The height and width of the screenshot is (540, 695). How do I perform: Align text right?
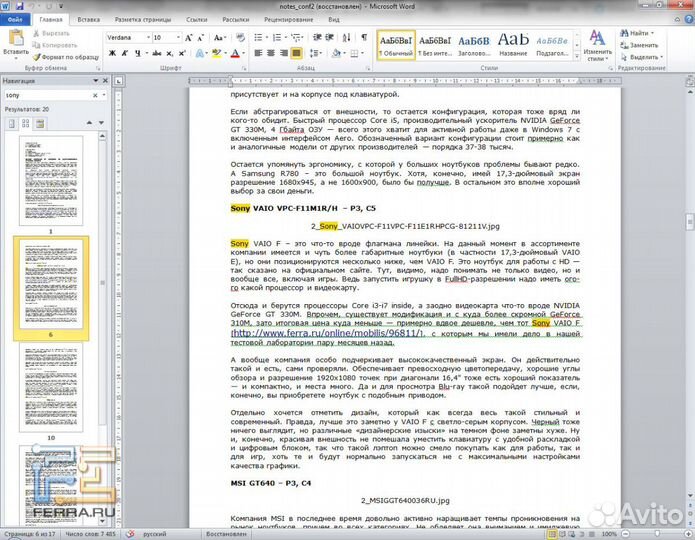(x=284, y=54)
